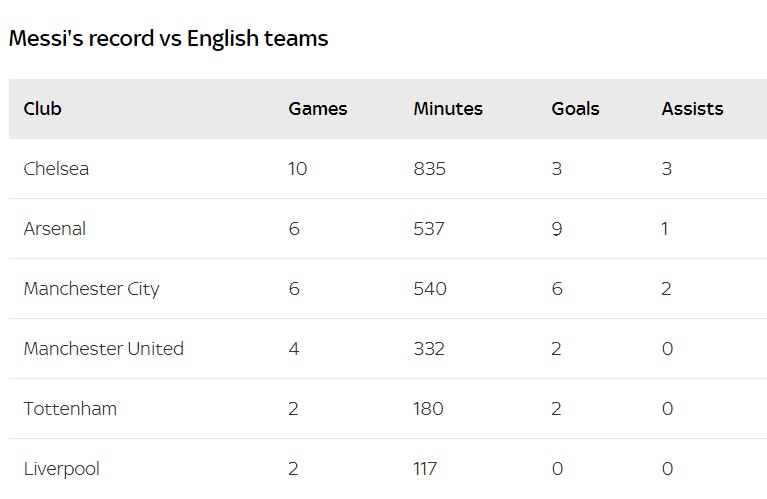767x499 pixels.
Task: Select the Arsenal row label
Action: pyautogui.click(x=55, y=228)
